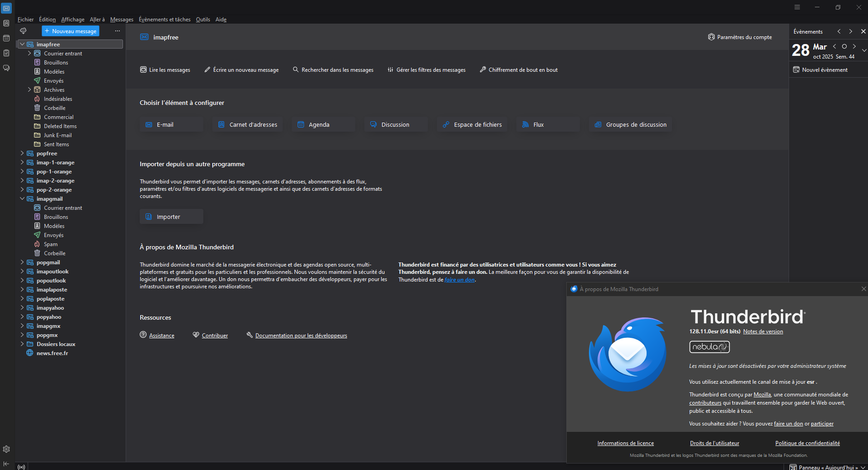Click the Nouveau message button
868x470 pixels.
coord(71,31)
